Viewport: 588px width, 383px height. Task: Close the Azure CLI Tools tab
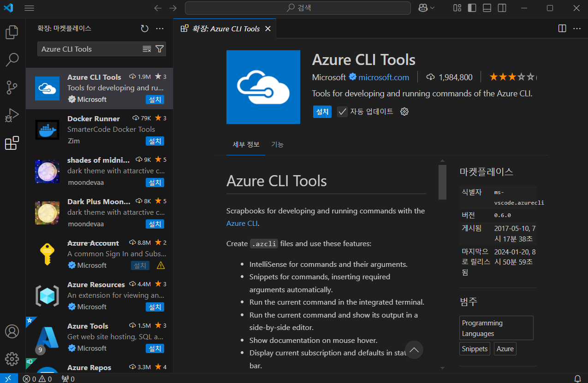tap(267, 29)
